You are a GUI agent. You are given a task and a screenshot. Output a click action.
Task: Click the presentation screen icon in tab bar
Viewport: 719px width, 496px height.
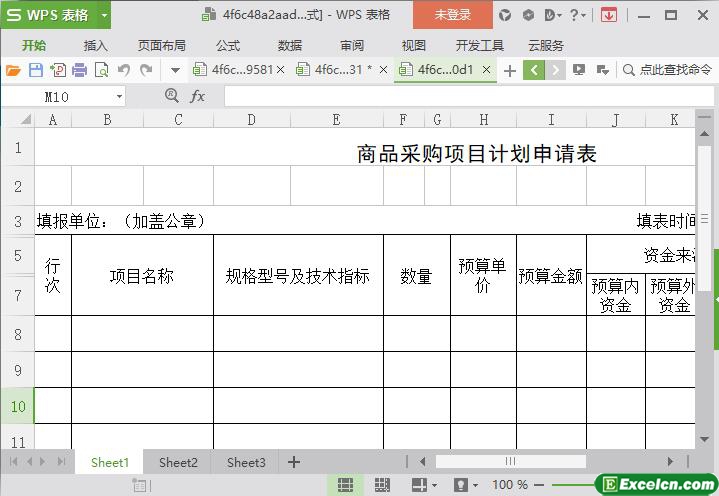tap(579, 70)
